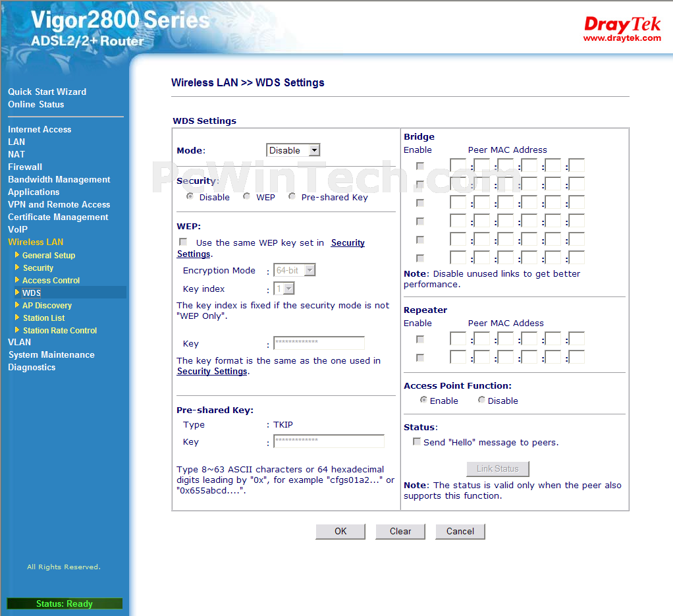This screenshot has width=673, height=616.
Task: Enable the third Bridge peer checkbox
Action: pyautogui.click(x=420, y=203)
